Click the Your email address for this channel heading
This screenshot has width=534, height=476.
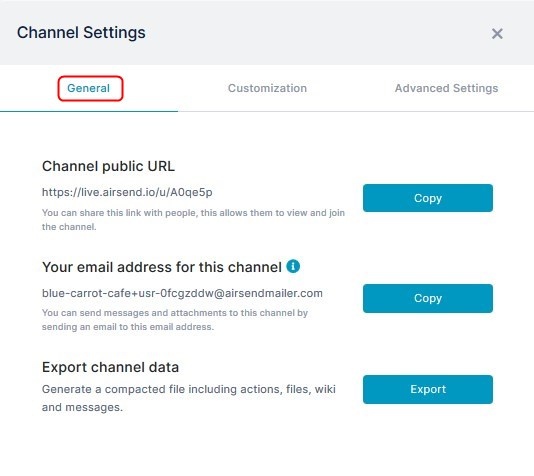(x=162, y=267)
